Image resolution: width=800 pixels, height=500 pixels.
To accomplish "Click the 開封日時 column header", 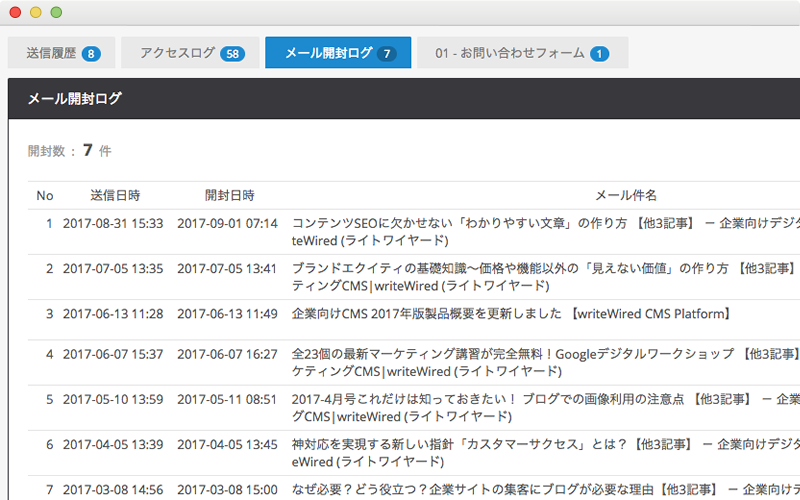I will (x=230, y=195).
